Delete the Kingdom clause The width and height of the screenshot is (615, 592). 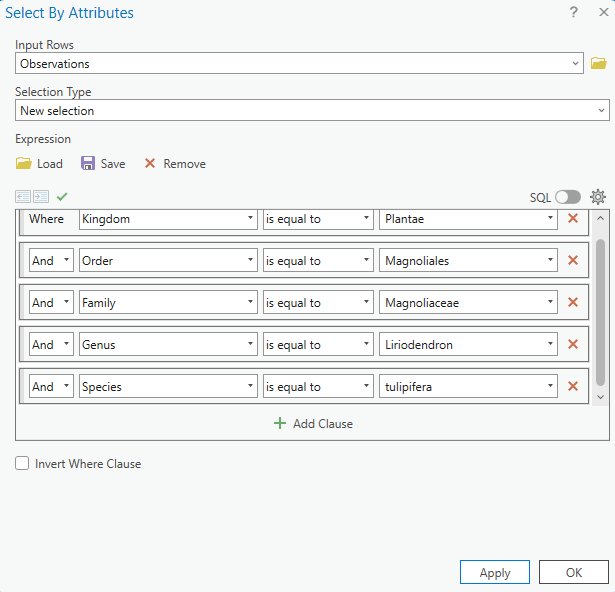(x=573, y=218)
